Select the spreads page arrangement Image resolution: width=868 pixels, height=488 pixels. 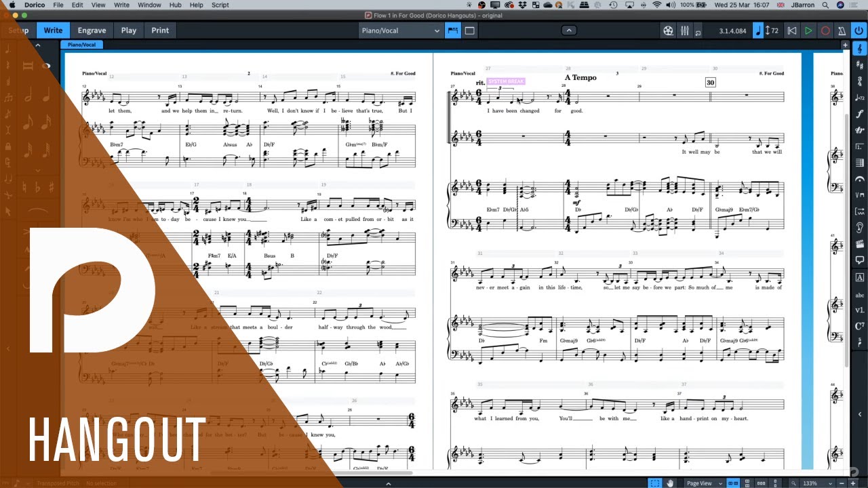coord(732,483)
